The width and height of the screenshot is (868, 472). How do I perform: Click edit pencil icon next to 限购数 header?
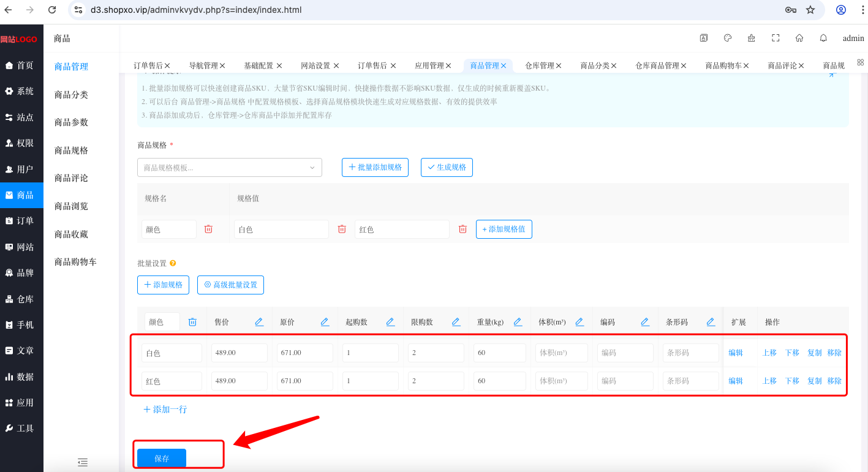pyautogui.click(x=456, y=322)
